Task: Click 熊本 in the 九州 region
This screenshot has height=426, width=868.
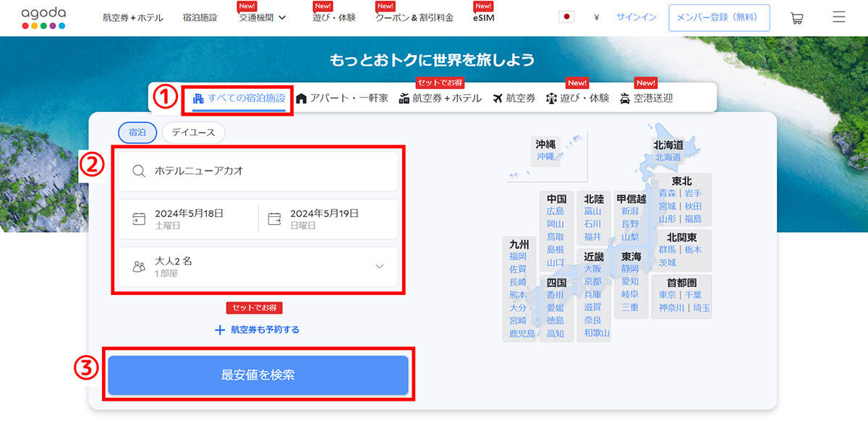Action: pyautogui.click(x=518, y=295)
